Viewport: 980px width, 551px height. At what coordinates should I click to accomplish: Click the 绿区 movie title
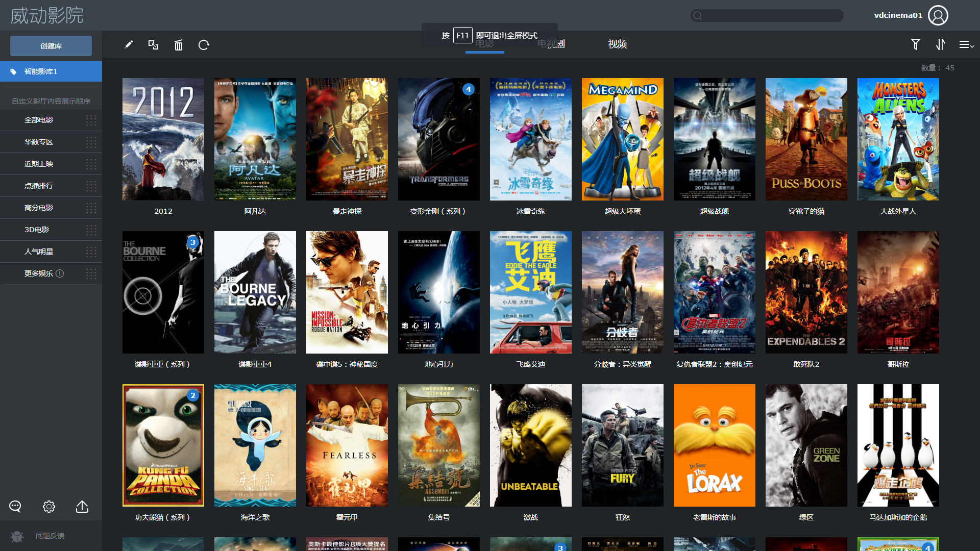point(806,517)
